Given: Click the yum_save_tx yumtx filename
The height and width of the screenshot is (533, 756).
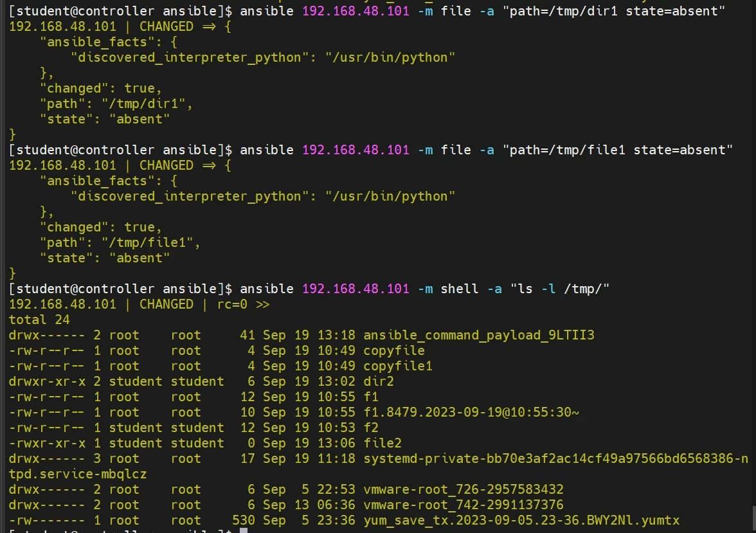Looking at the screenshot, I should tap(521, 520).
